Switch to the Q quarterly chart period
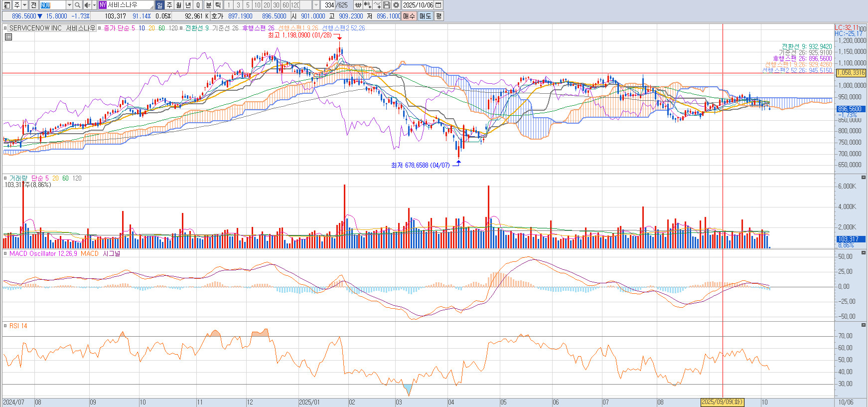 (198, 5)
